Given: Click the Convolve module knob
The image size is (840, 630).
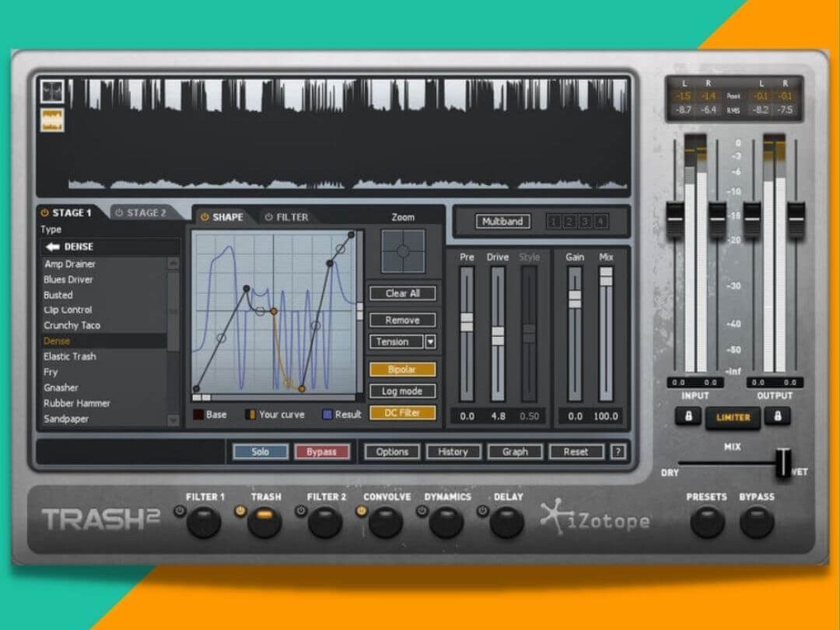Looking at the screenshot, I should click(x=387, y=521).
